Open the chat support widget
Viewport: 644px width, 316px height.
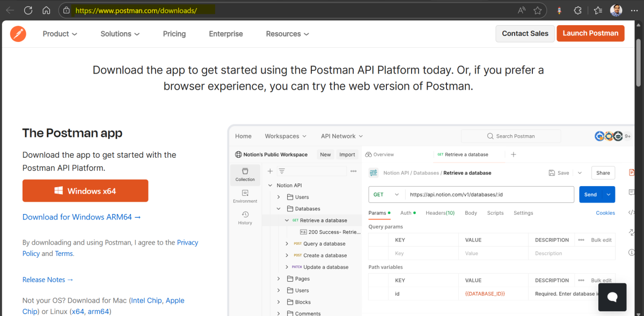pyautogui.click(x=612, y=297)
